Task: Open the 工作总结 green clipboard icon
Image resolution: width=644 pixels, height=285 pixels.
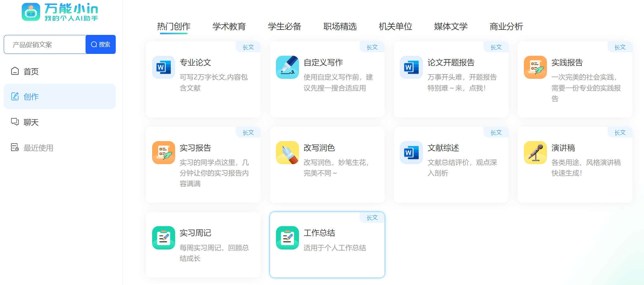Action: coord(287,238)
